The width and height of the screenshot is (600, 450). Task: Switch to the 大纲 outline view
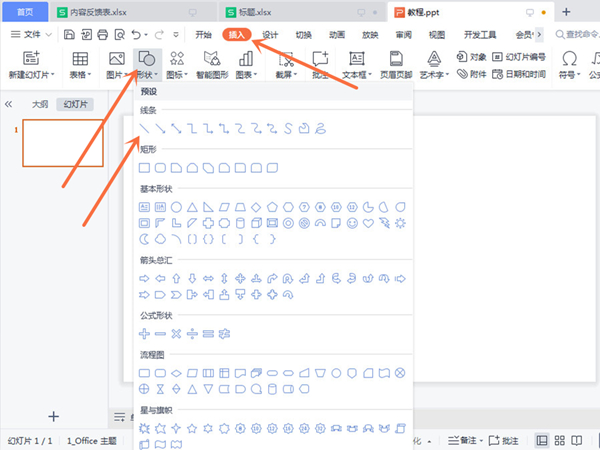tap(40, 104)
